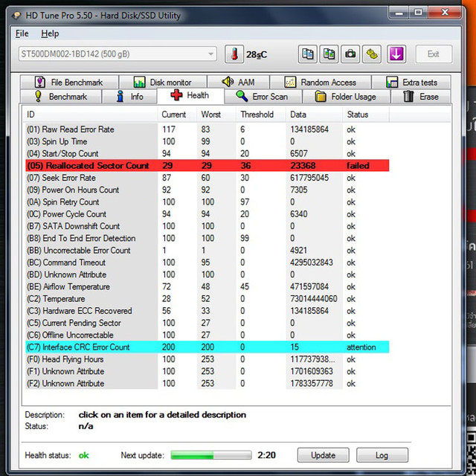Select the Uncorrectable Error Count row
Viewport: 476px width, 476px height.
[x=208, y=251]
